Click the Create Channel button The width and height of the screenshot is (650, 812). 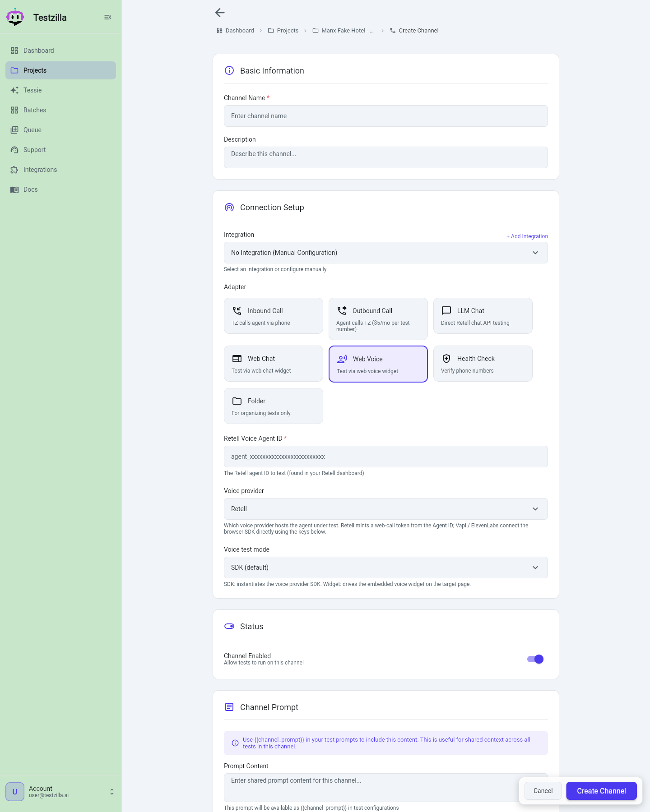coord(601,791)
